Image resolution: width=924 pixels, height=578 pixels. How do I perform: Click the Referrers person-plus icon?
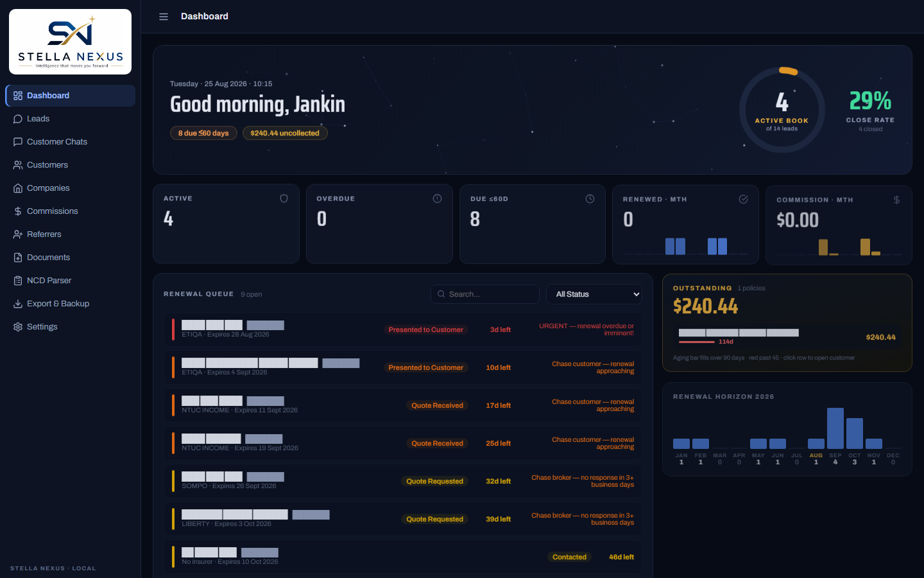18,234
